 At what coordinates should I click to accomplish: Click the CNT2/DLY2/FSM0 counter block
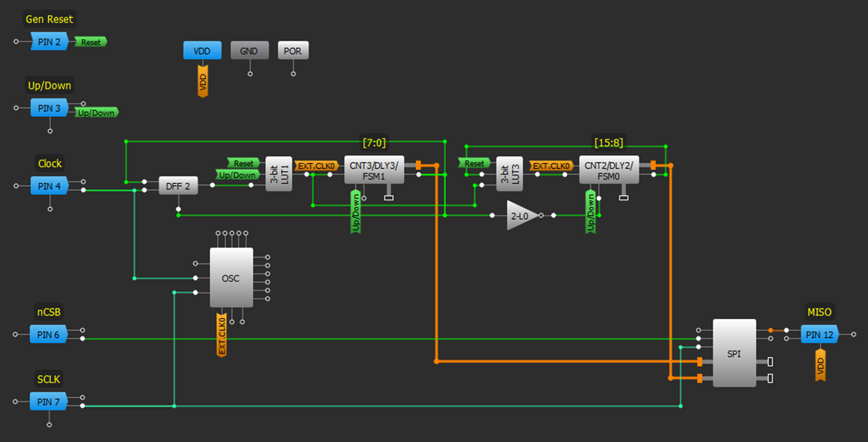tap(608, 170)
